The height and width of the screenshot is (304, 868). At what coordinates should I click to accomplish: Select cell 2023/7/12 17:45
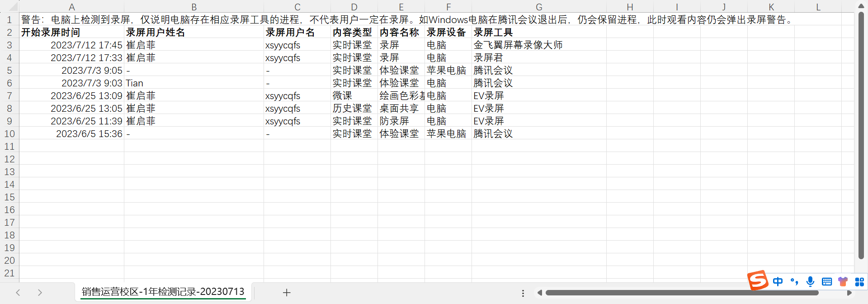71,45
